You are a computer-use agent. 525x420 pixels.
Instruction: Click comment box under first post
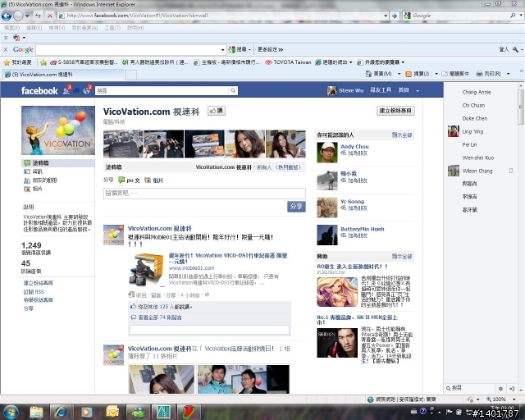point(209,330)
